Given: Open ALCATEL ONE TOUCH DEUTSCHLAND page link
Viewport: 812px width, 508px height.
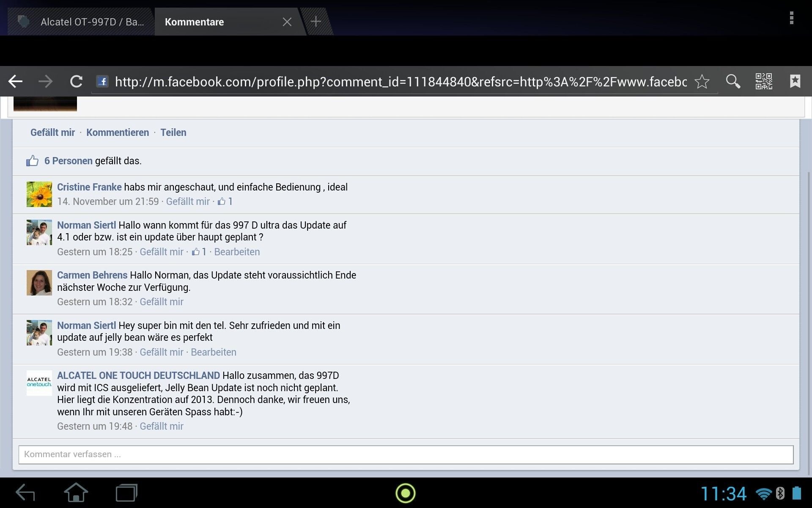Looking at the screenshot, I should 138,375.
